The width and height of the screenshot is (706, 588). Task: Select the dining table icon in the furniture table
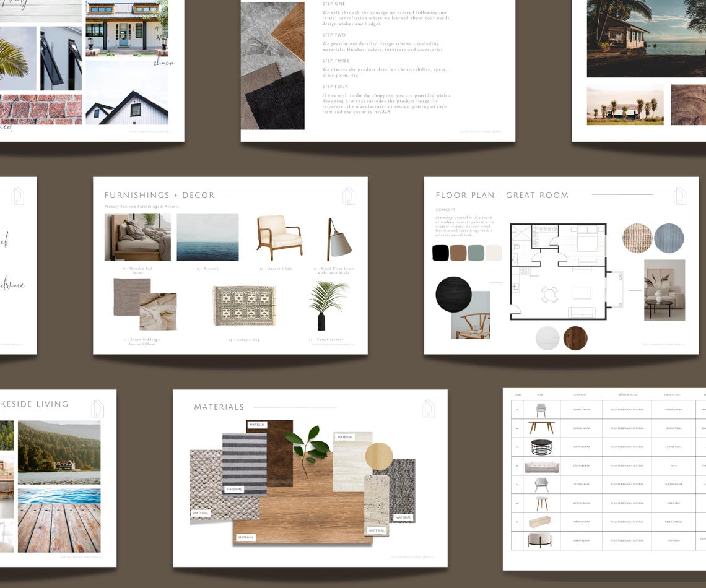pos(542,427)
